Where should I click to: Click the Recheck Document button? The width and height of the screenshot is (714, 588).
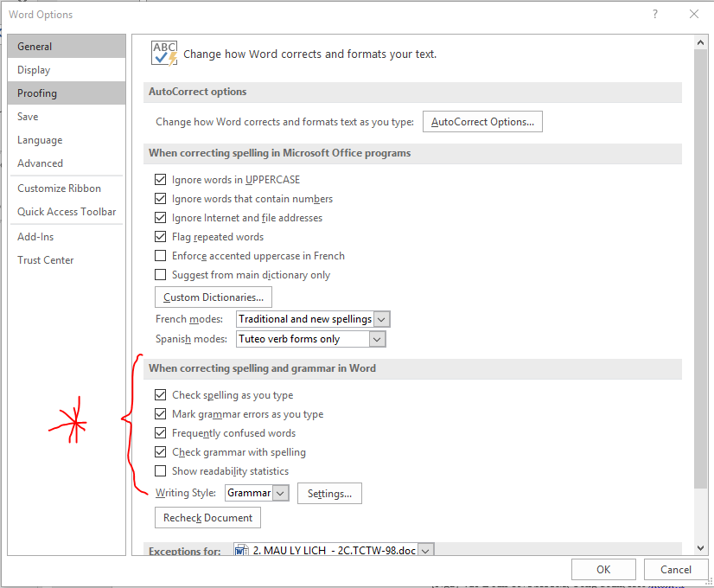tap(207, 518)
